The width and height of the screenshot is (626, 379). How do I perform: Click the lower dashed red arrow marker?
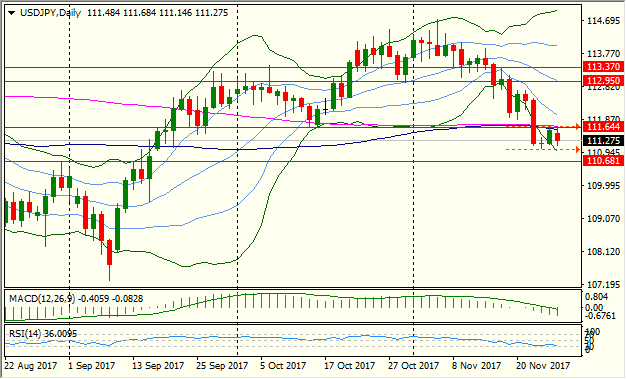[577, 149]
